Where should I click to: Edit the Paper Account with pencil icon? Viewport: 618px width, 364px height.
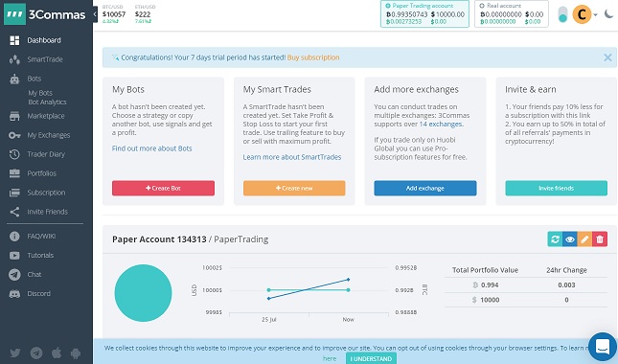[x=584, y=239]
